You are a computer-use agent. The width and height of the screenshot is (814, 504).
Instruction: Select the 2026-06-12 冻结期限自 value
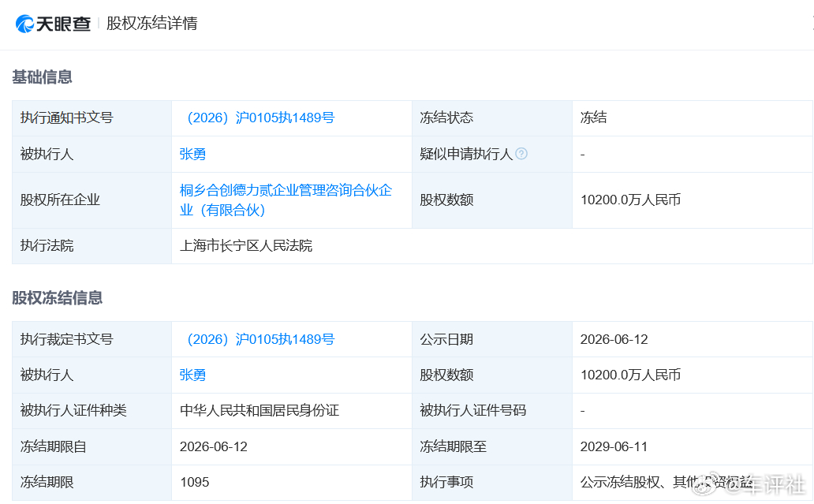point(214,447)
